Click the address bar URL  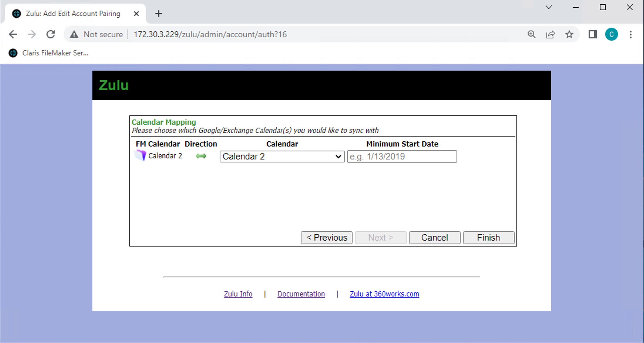click(210, 34)
